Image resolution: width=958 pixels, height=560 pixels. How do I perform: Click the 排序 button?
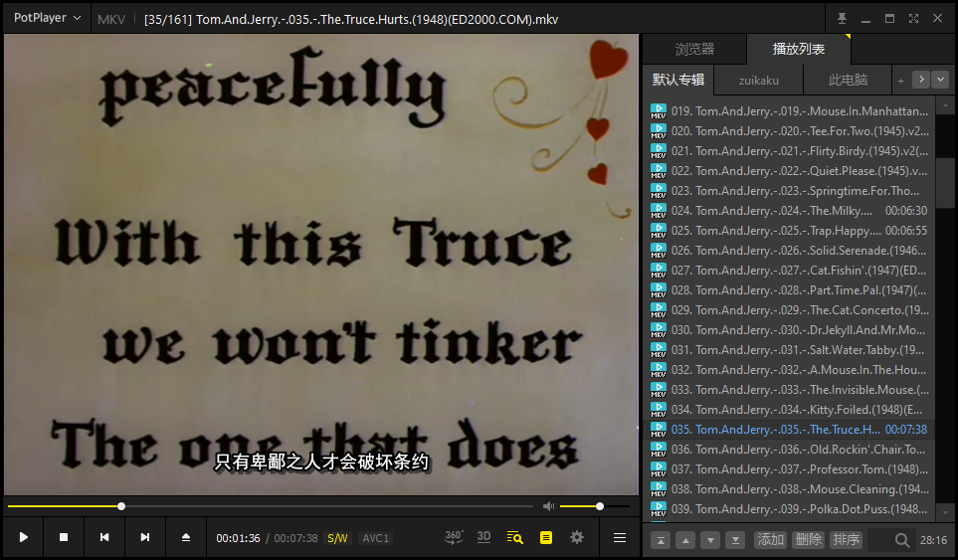tap(847, 540)
